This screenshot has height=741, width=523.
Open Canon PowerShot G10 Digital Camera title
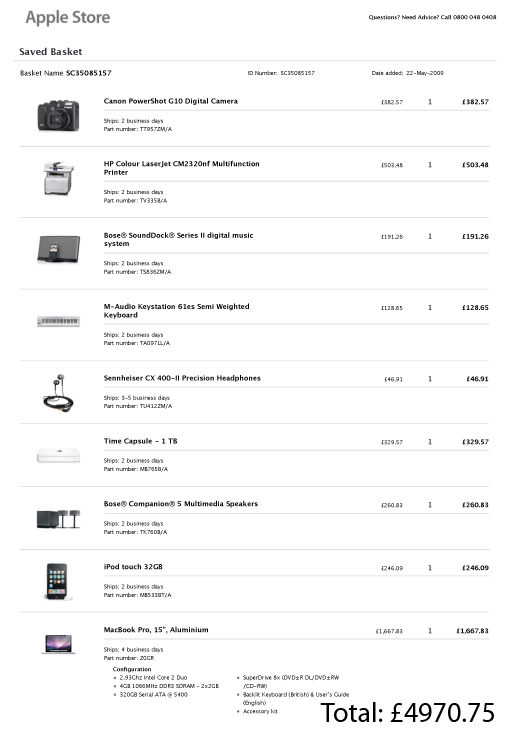pos(171,101)
